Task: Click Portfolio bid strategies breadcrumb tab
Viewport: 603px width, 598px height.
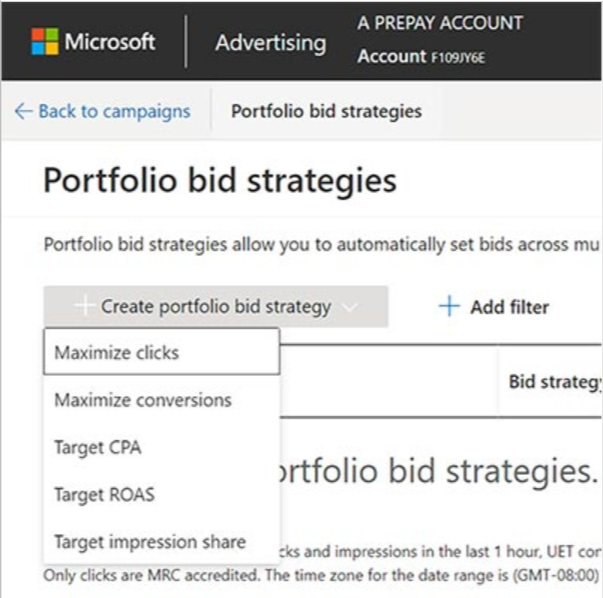Action: coord(326,112)
